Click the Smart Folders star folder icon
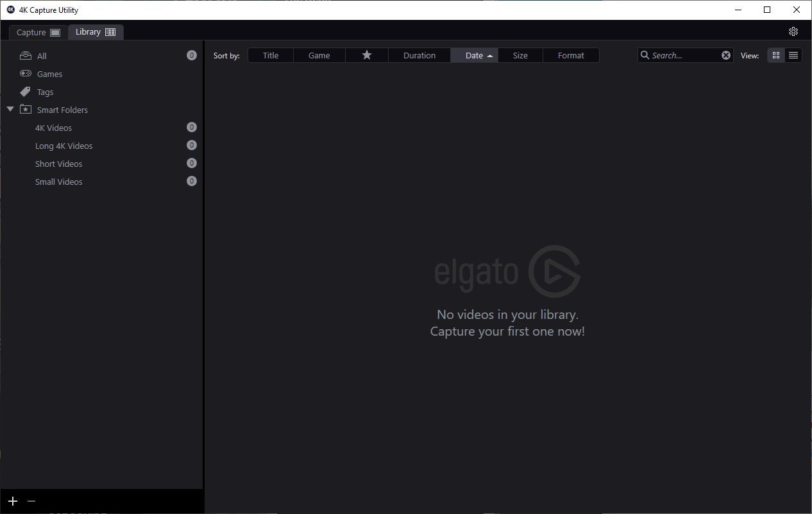 [x=26, y=109]
